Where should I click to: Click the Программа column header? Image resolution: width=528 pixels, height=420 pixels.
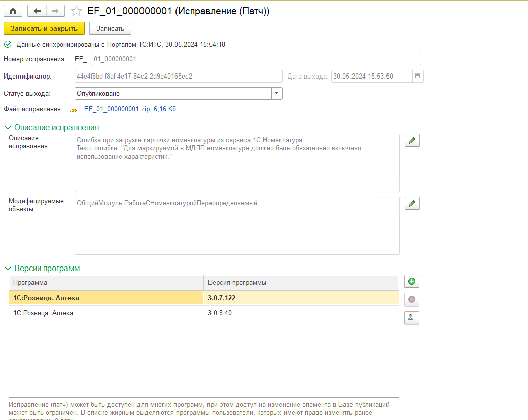coord(107,283)
